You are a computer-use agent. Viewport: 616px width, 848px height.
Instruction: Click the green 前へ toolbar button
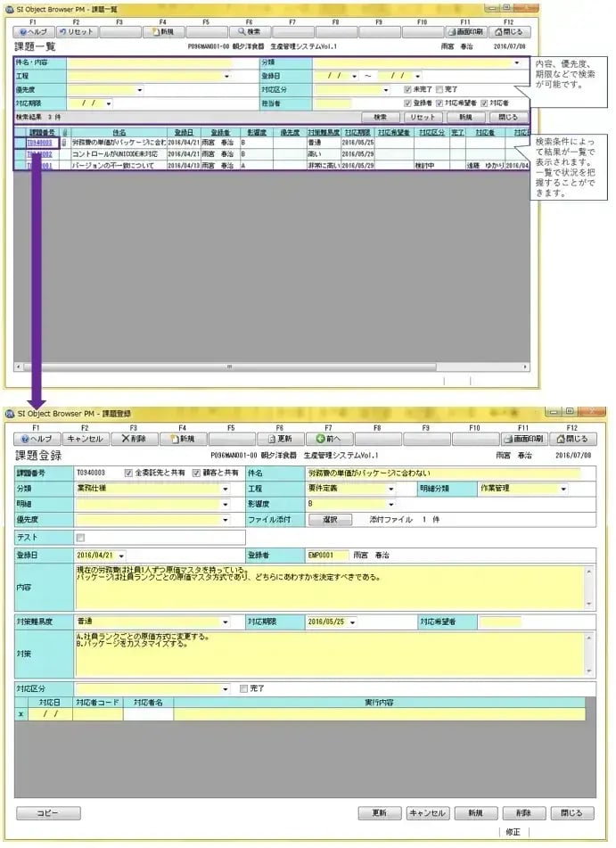click(329, 439)
